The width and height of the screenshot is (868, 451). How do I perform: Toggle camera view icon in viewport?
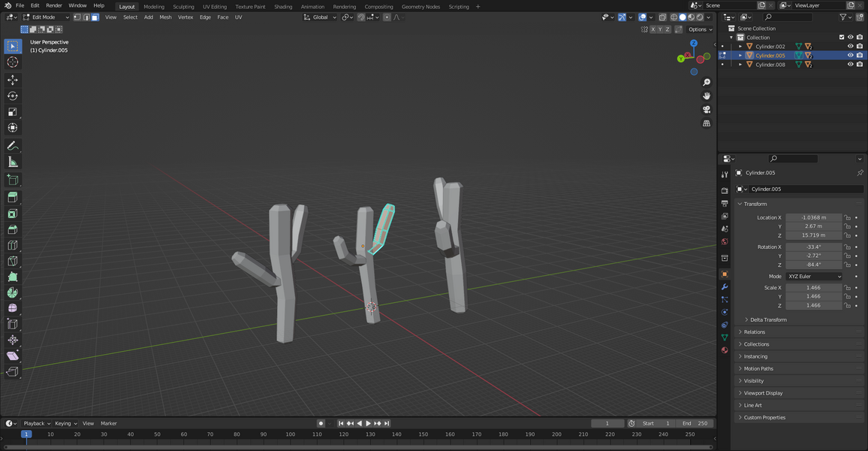click(707, 110)
